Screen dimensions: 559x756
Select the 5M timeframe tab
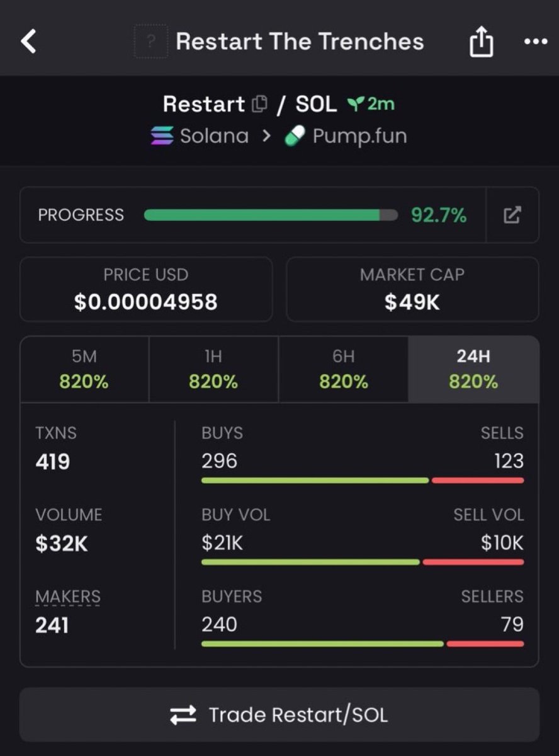pyautogui.click(x=84, y=369)
